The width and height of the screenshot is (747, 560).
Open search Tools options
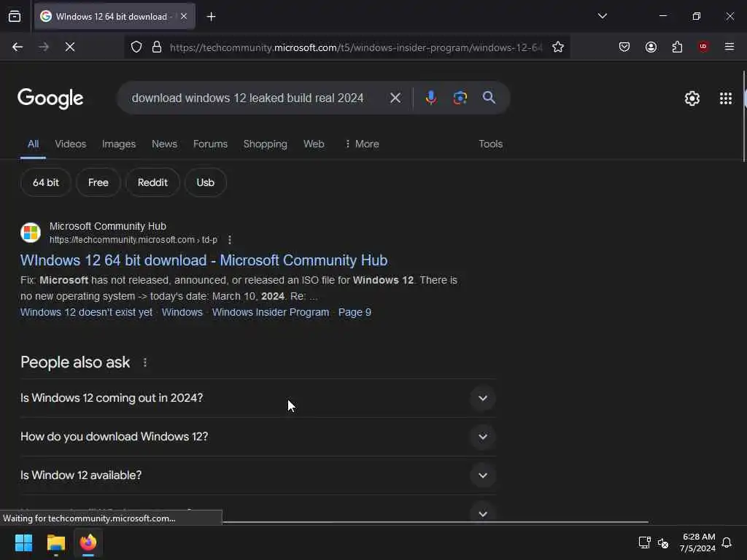491,144
